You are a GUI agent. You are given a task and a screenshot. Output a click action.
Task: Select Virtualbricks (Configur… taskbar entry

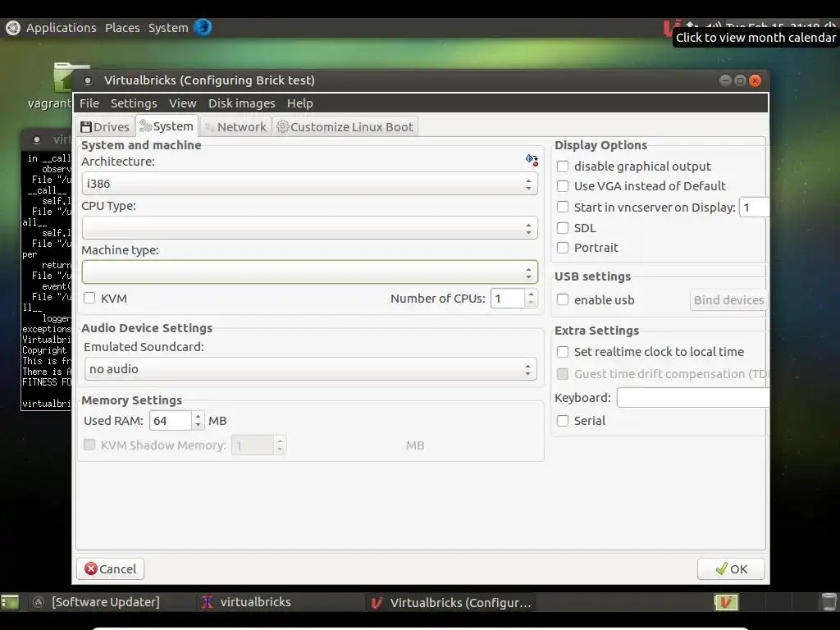point(451,602)
